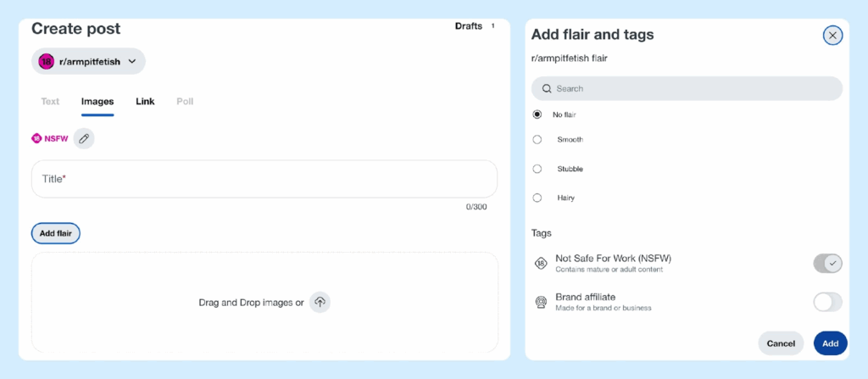Click the pink NSFW badge
868x379 pixels.
49,138
